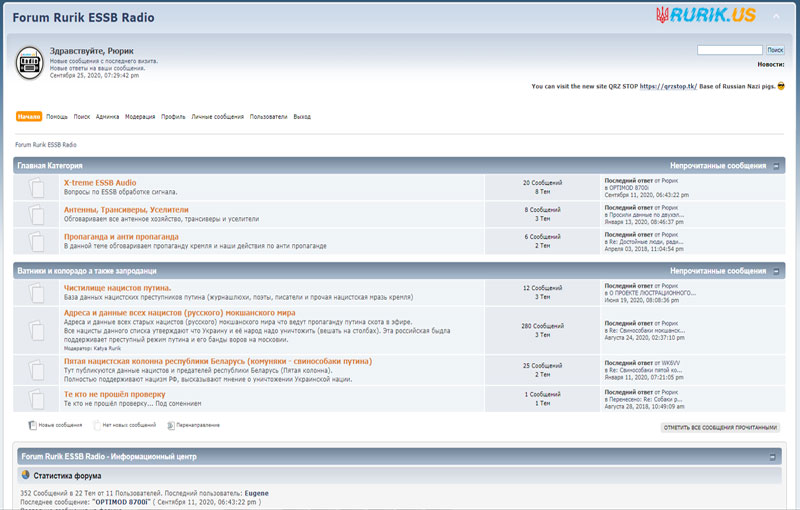
Task: Open the qrzstop.tk link in news
Action: click(x=668, y=87)
